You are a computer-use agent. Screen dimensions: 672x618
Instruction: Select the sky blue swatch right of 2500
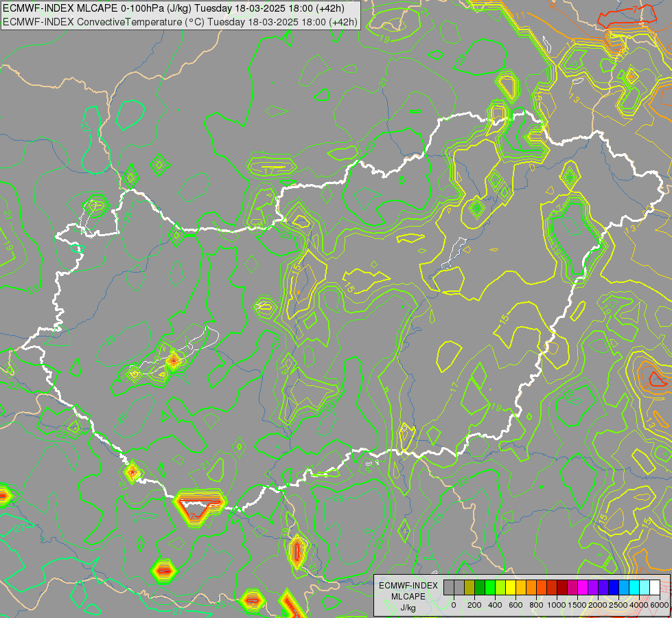coord(625,588)
